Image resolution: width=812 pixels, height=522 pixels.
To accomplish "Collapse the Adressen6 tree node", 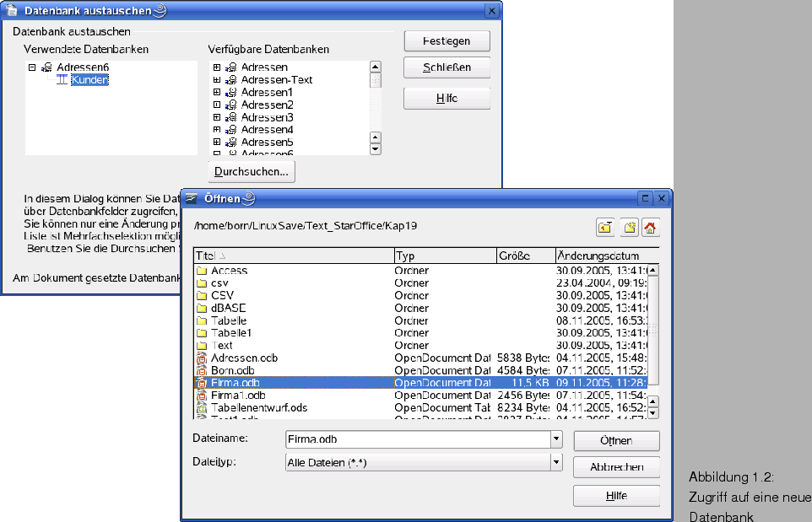I will click(x=32, y=67).
